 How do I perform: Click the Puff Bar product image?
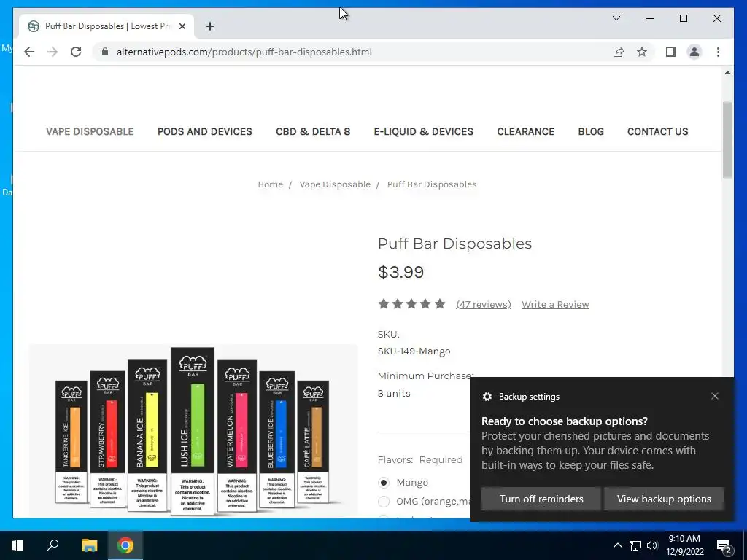coord(193,430)
